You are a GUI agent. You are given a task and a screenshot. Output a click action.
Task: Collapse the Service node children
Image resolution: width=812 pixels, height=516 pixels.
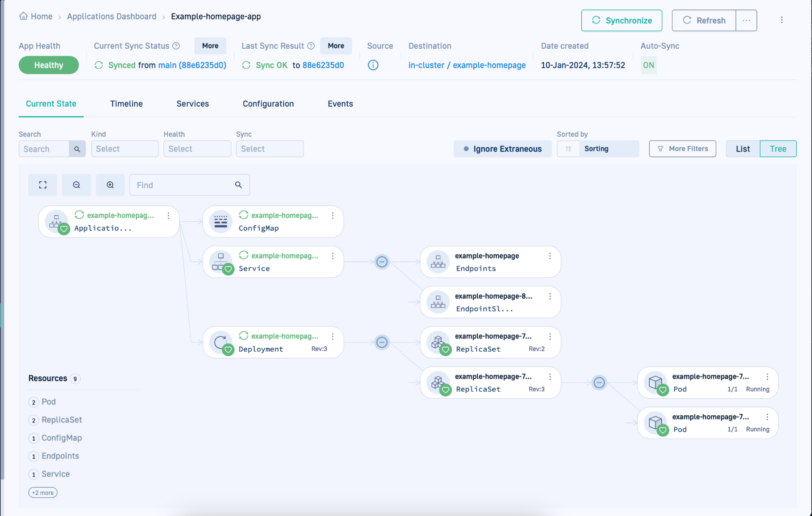pyautogui.click(x=381, y=262)
